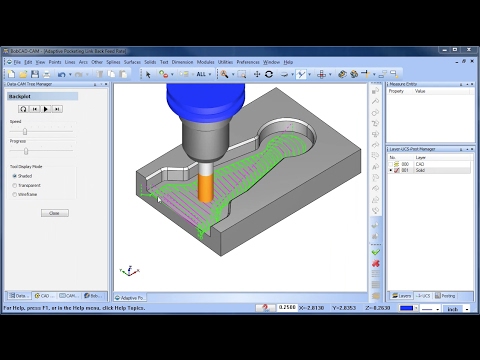Click the green checkmark OK icon

click(376, 252)
